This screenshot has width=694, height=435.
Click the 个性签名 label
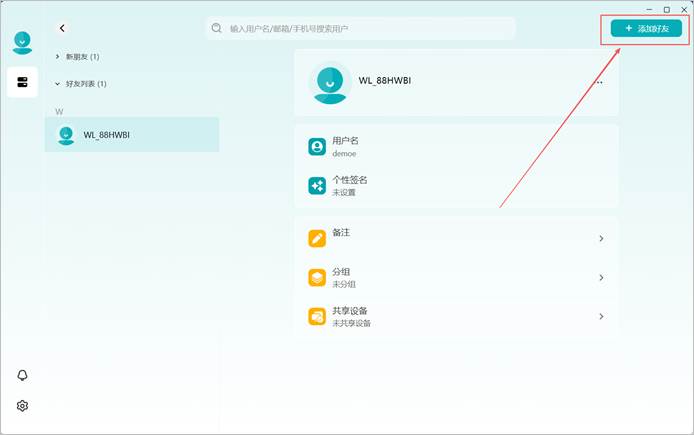point(350,180)
